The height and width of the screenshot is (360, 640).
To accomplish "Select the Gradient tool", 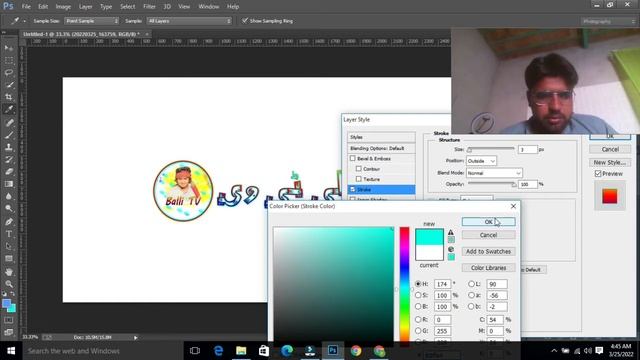I will click(x=9, y=184).
